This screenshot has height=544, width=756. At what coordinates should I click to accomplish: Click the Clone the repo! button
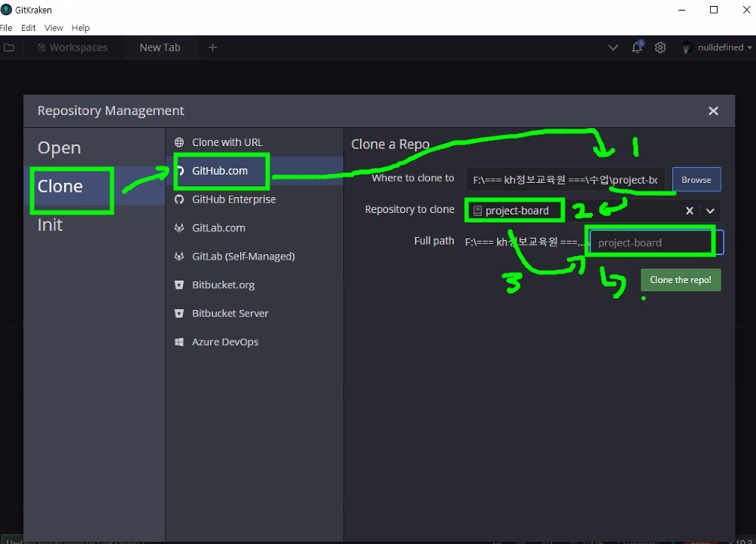(680, 280)
